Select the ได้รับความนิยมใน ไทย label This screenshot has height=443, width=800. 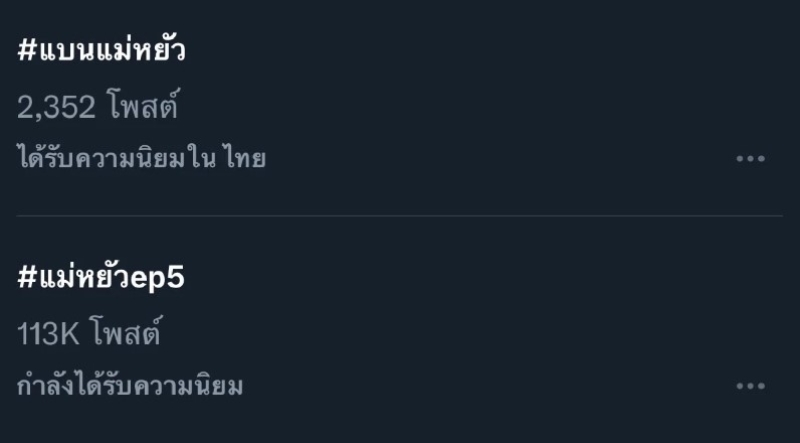(141, 158)
